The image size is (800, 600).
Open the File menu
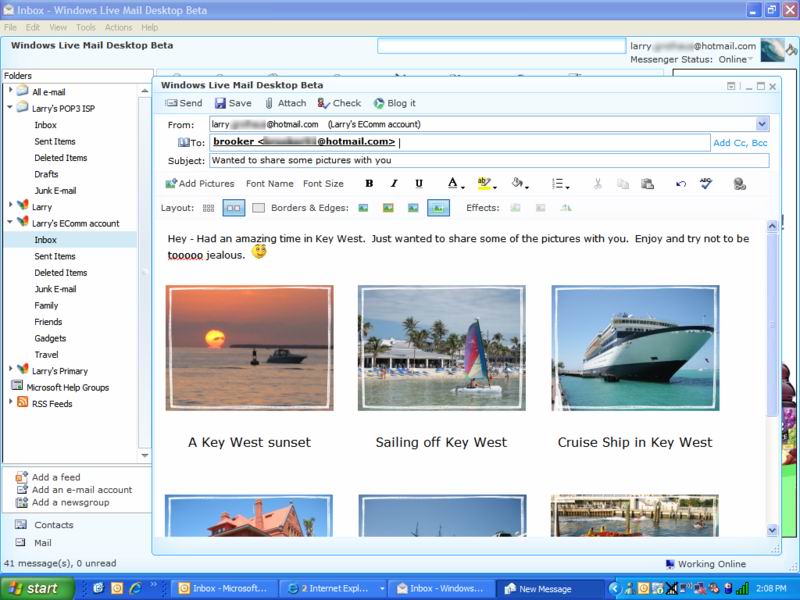coord(10,28)
